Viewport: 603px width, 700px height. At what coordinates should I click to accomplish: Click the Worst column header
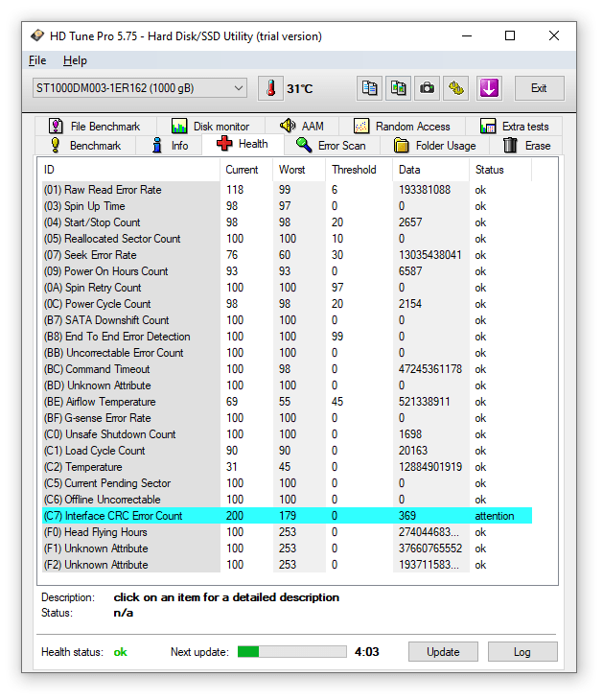(299, 170)
